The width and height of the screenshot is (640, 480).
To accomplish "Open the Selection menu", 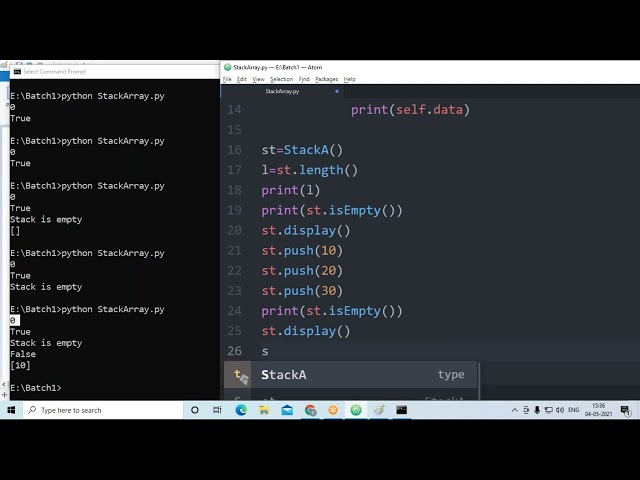I will coord(281,79).
